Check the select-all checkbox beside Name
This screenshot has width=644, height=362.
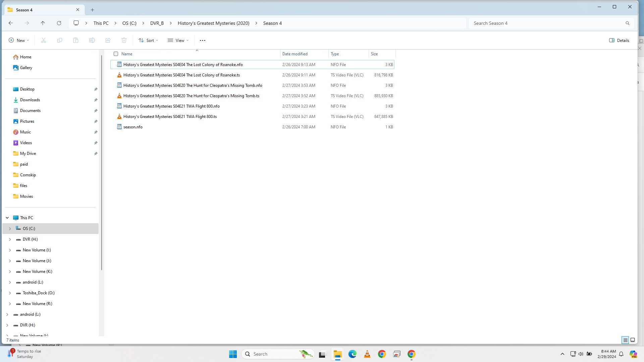(x=116, y=54)
